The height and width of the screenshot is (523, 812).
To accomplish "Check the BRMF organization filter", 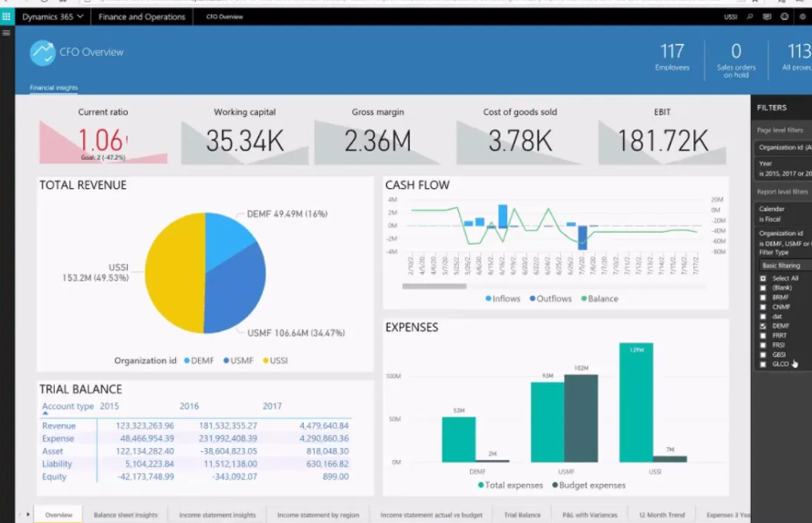I will click(763, 298).
